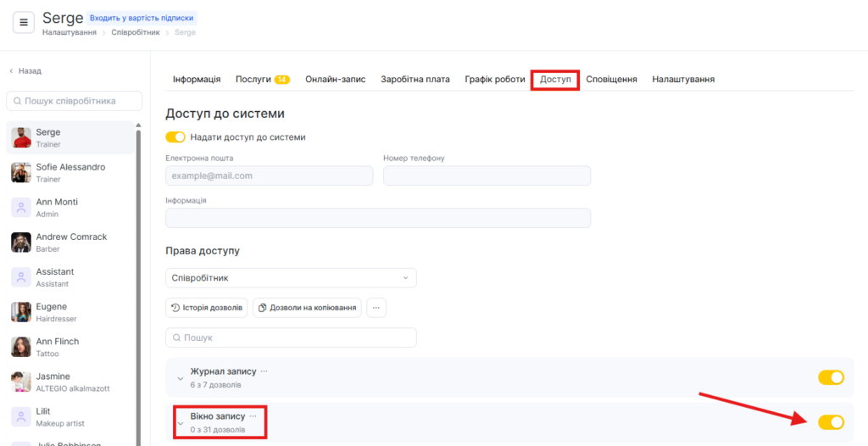Screen dimensions: 868x446
Task: Expand the Журнал запису permissions group
Action: click(x=181, y=378)
